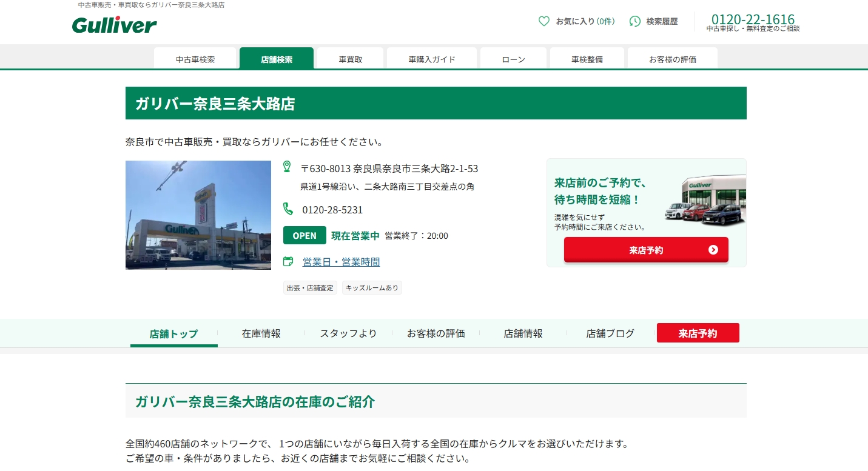Open the 営業日・営業時間 link

(x=341, y=261)
